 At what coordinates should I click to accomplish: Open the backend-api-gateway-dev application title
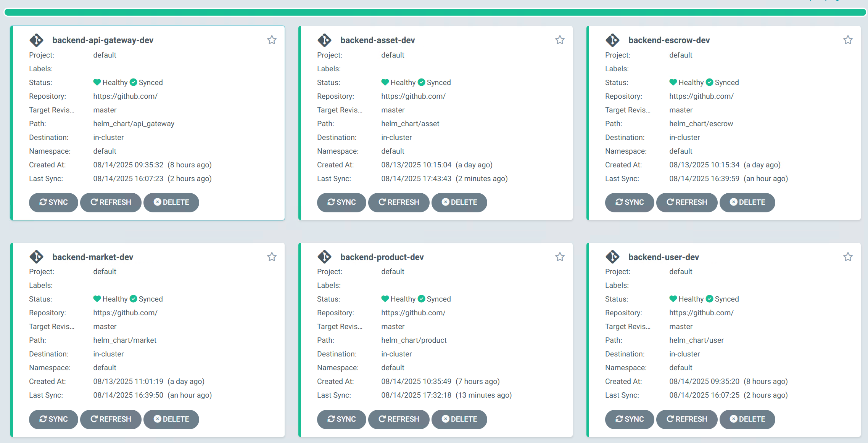(x=103, y=40)
